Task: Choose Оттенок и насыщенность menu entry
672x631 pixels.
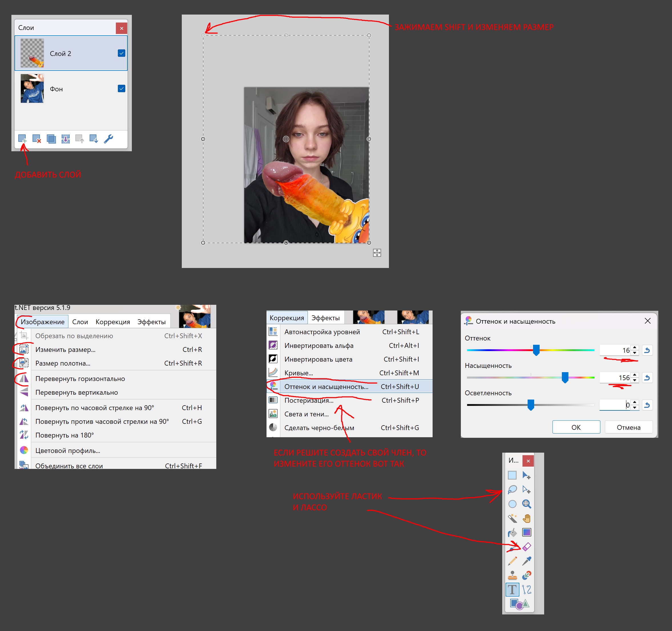Action: 326,386
